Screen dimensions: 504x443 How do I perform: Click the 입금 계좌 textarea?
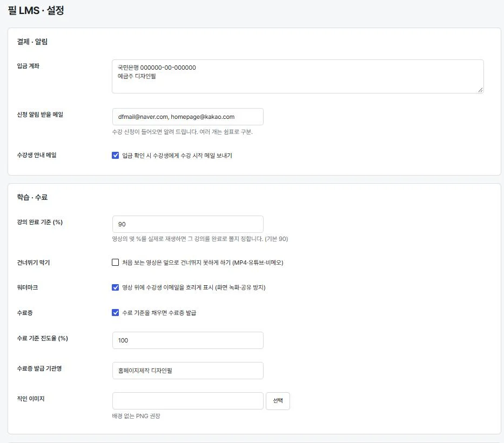tap(298, 77)
